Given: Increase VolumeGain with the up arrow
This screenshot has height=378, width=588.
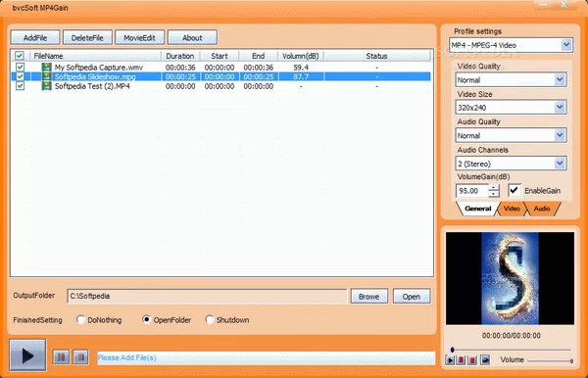Looking at the screenshot, I should [494, 188].
